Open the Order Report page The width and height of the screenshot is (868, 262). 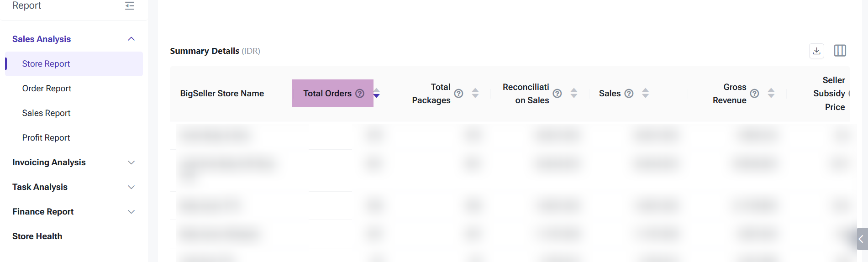click(x=47, y=89)
